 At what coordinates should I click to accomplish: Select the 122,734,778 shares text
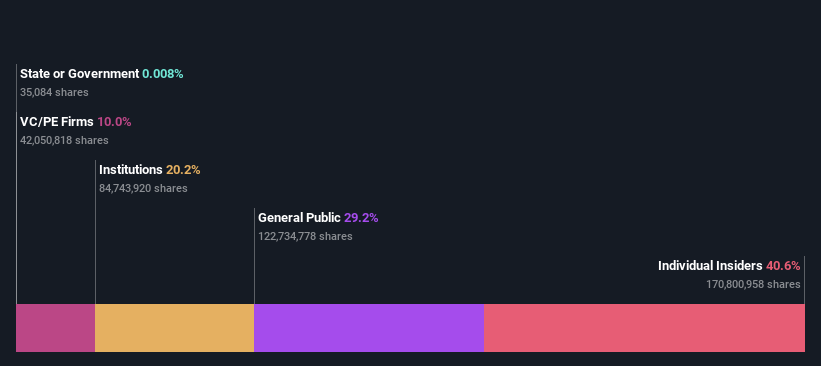(x=305, y=237)
